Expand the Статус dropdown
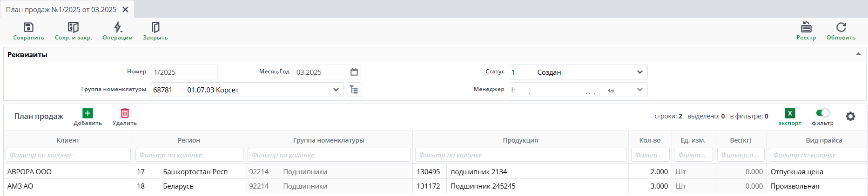 point(639,72)
